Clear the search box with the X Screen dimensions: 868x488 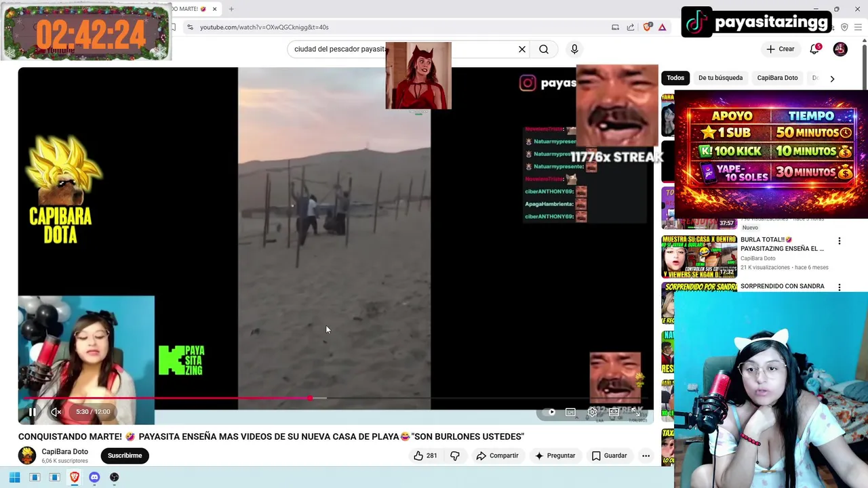522,49
